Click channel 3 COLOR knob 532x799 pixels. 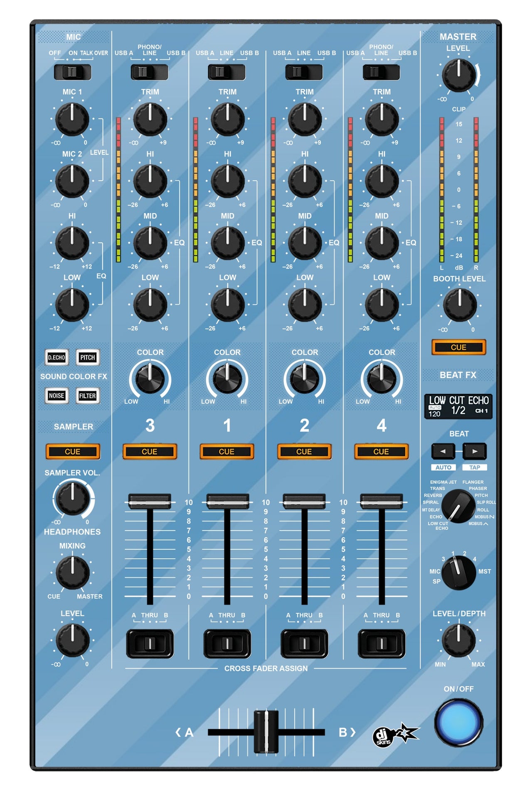pos(150,379)
